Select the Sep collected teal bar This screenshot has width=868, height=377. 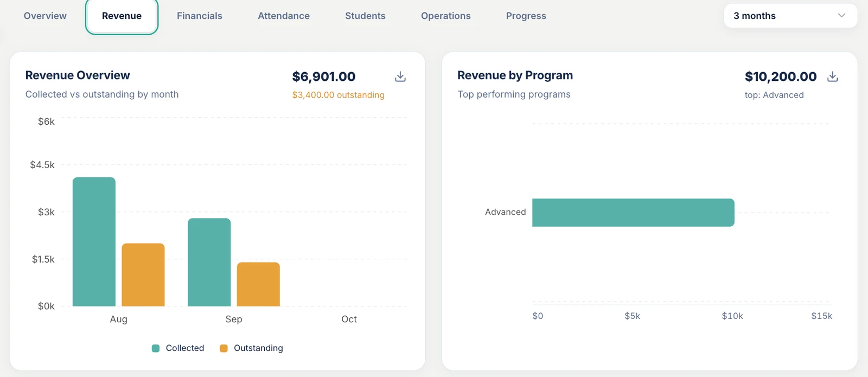209,263
